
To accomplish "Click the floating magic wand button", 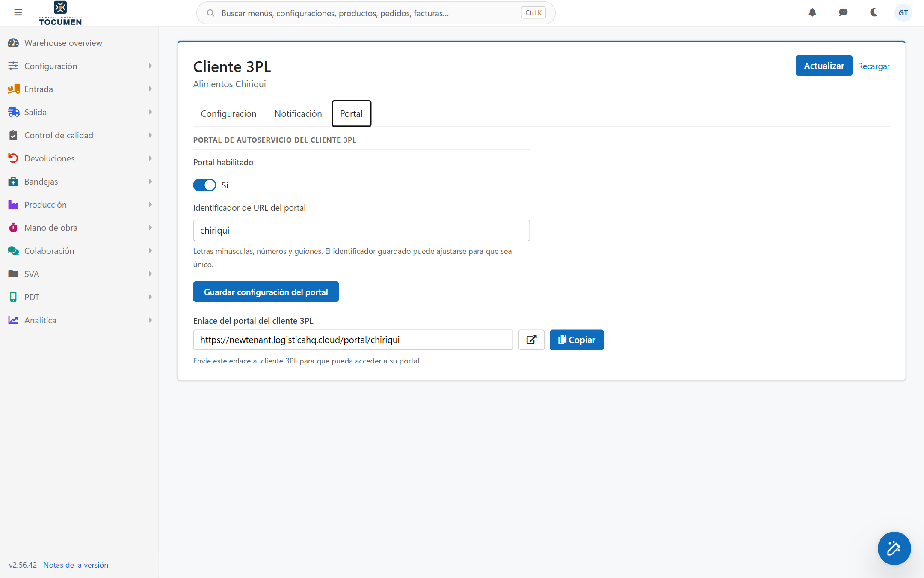I will (894, 548).
